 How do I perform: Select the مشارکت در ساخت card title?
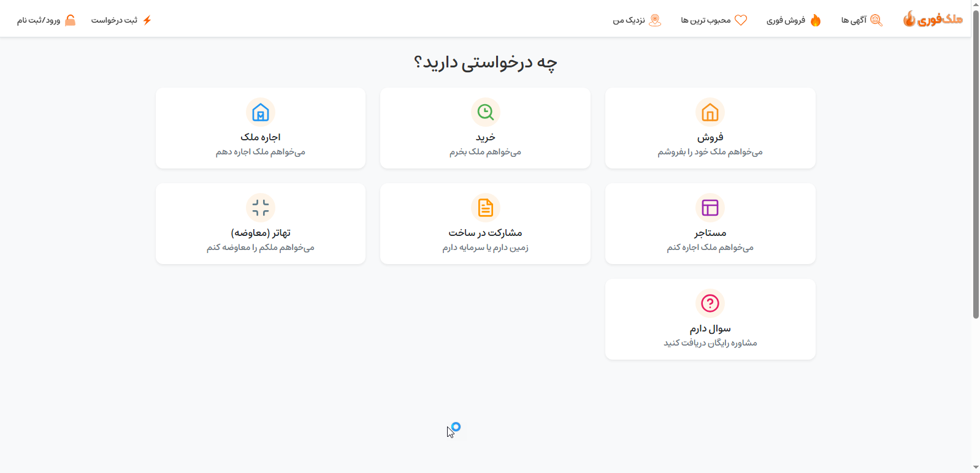(485, 233)
